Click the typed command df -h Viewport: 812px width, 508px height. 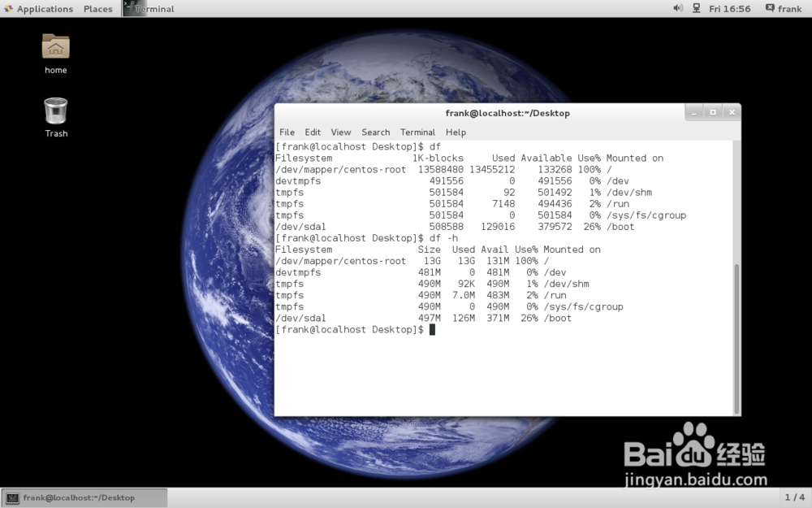[x=444, y=238]
